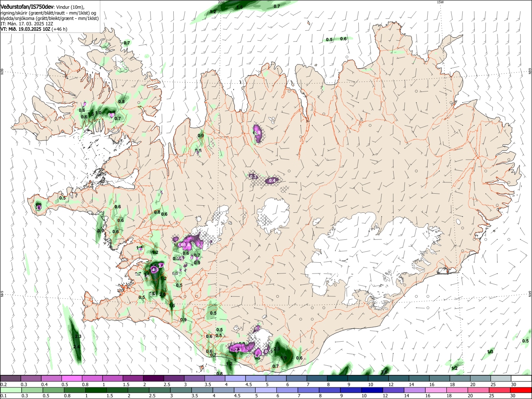The height and width of the screenshot is (399, 532).
Task: Select rain legend swatch between 1 and 1.5
Action: coord(96,390)
